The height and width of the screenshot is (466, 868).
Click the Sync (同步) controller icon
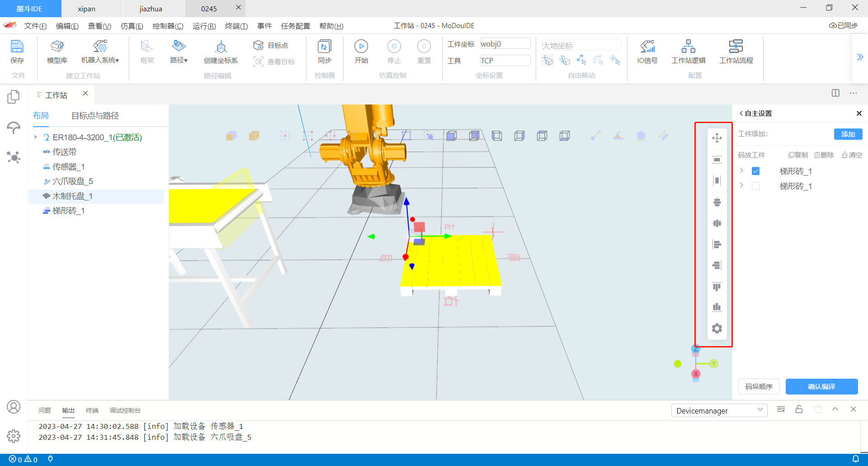[324, 52]
